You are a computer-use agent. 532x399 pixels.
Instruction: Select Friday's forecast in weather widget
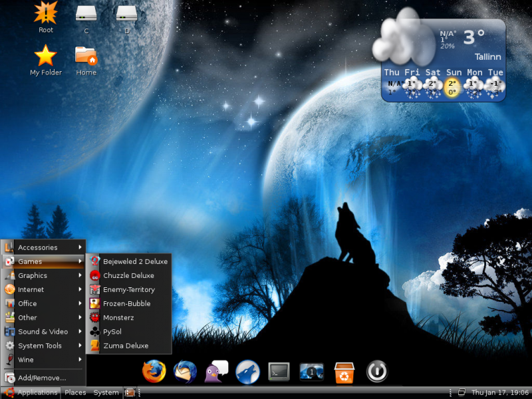point(412,84)
